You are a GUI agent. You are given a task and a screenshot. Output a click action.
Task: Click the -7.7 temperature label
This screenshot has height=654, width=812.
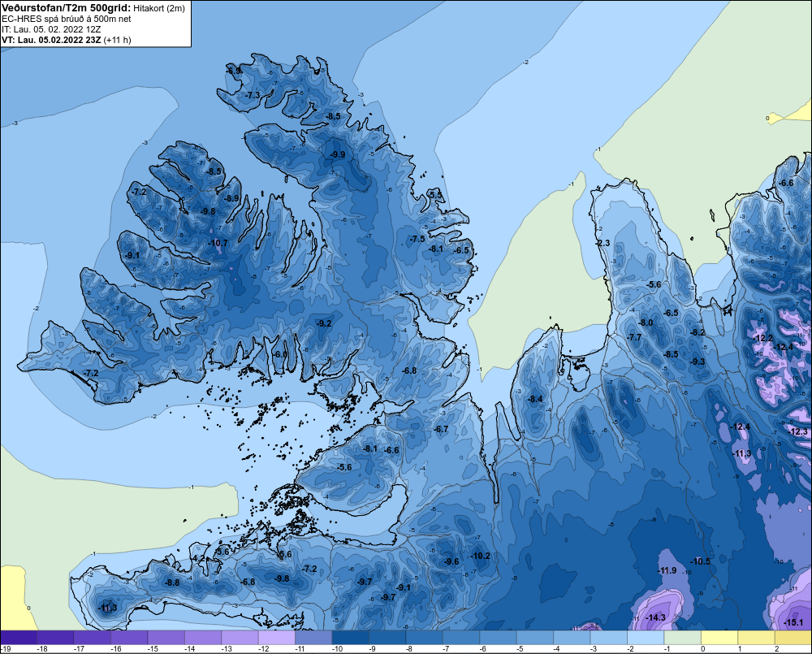click(x=634, y=337)
